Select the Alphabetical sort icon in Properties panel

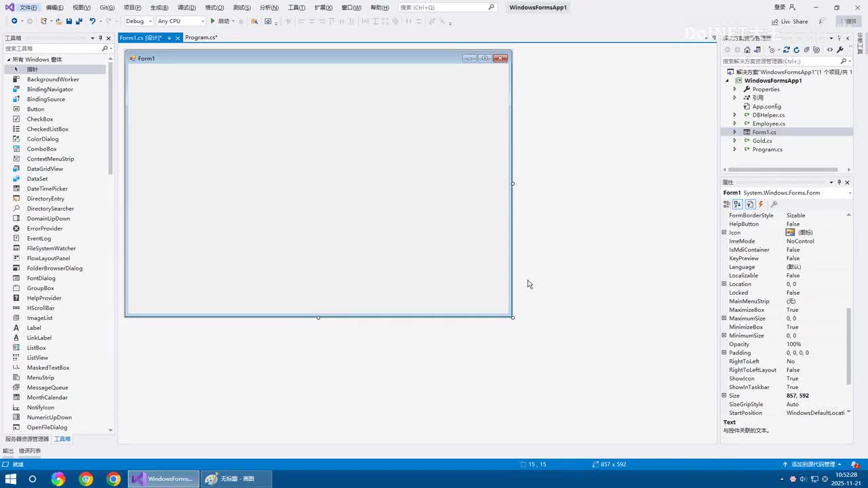[738, 204]
